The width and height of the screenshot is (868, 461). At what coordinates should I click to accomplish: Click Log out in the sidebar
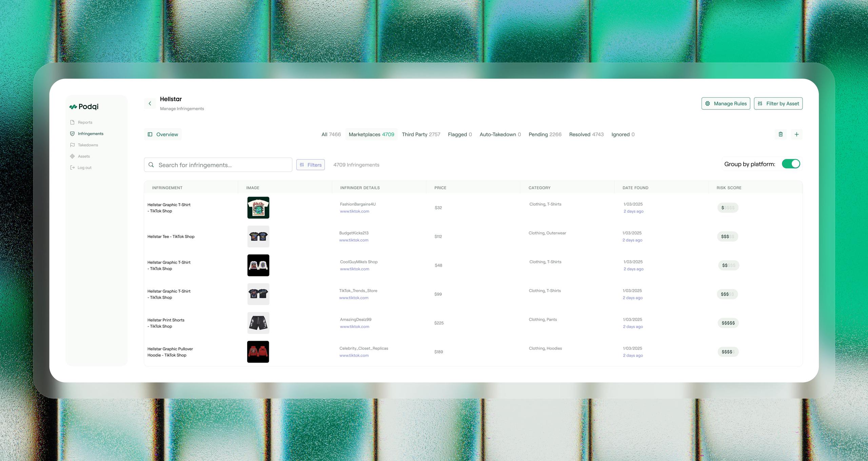[84, 168]
